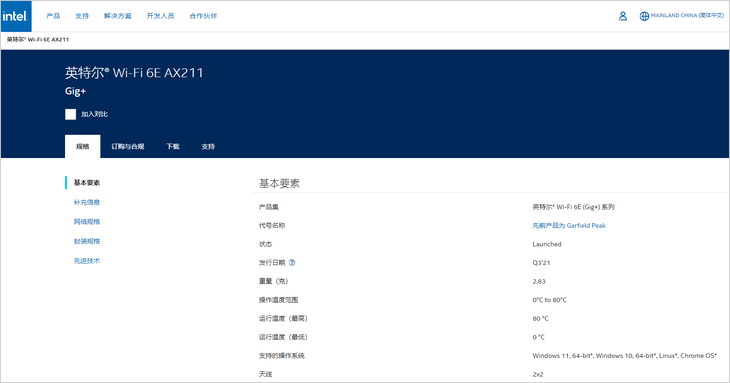Viewport: 730px width, 383px height.
Task: Click the help icon beside 发行日期
Action: [x=292, y=262]
